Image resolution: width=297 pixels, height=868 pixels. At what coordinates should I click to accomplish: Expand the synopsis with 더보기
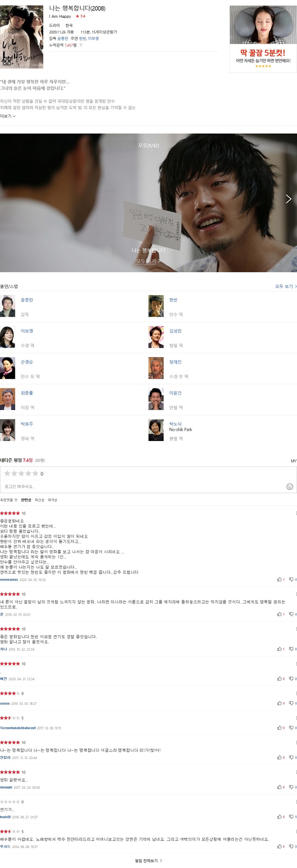coord(8,116)
